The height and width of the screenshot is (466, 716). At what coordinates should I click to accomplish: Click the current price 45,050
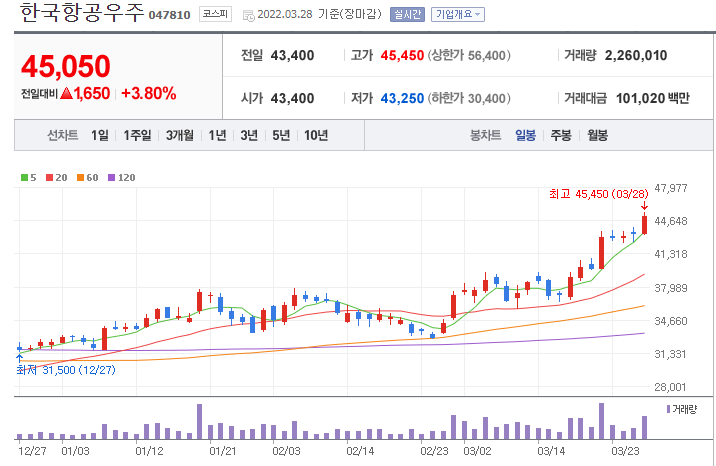tap(66, 67)
